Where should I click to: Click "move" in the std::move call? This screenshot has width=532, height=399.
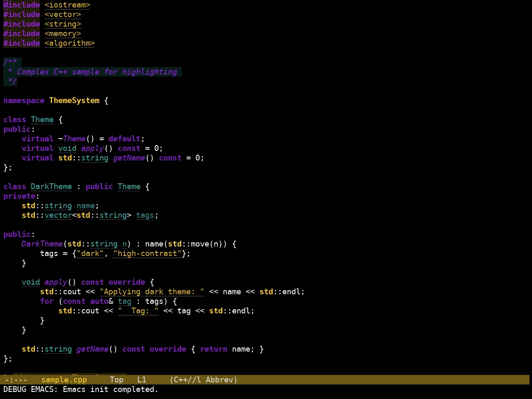tap(200, 244)
